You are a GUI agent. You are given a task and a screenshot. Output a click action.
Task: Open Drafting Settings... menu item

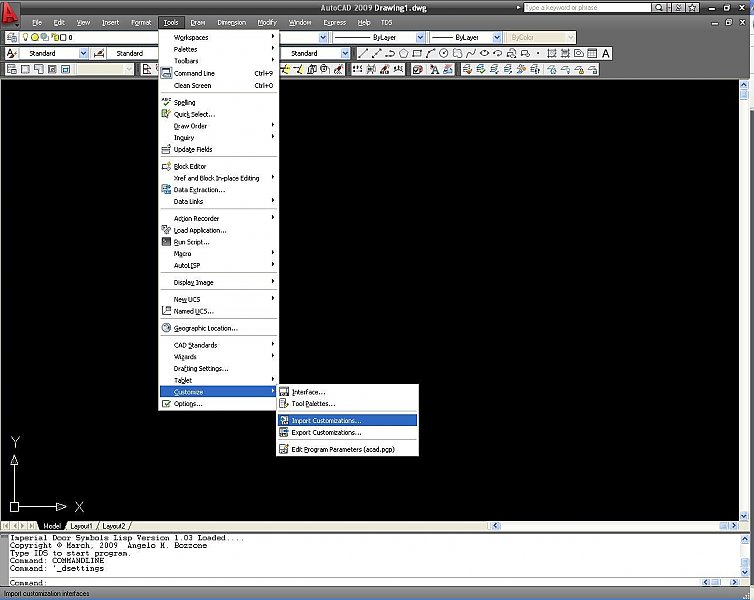point(219,369)
